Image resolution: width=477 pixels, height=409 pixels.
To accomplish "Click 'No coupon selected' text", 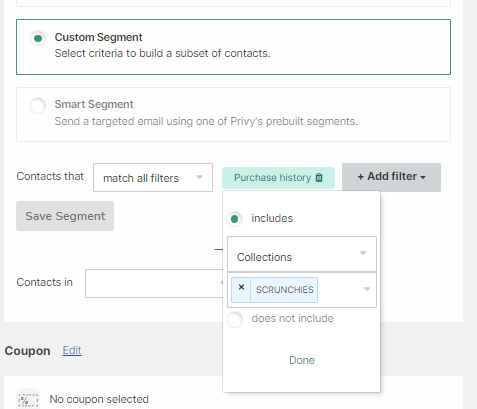I will [x=99, y=399].
